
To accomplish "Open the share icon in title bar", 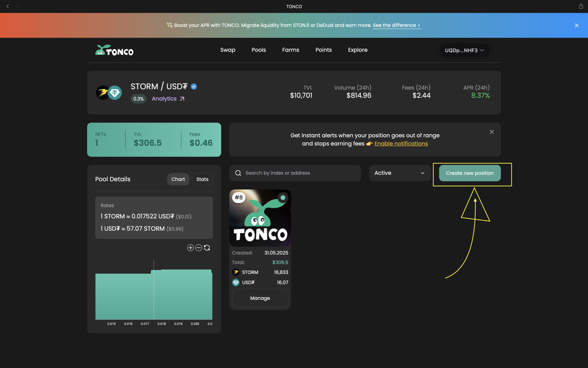I will [x=581, y=6].
